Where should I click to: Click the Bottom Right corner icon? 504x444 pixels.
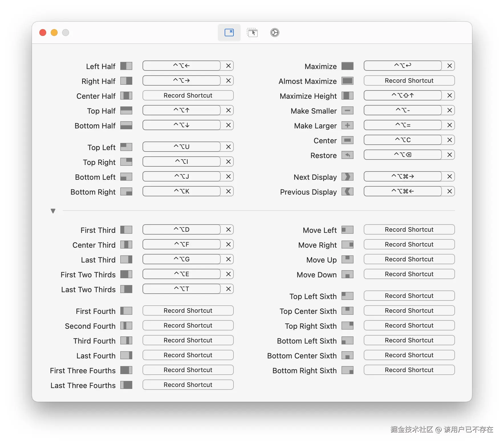(x=126, y=191)
